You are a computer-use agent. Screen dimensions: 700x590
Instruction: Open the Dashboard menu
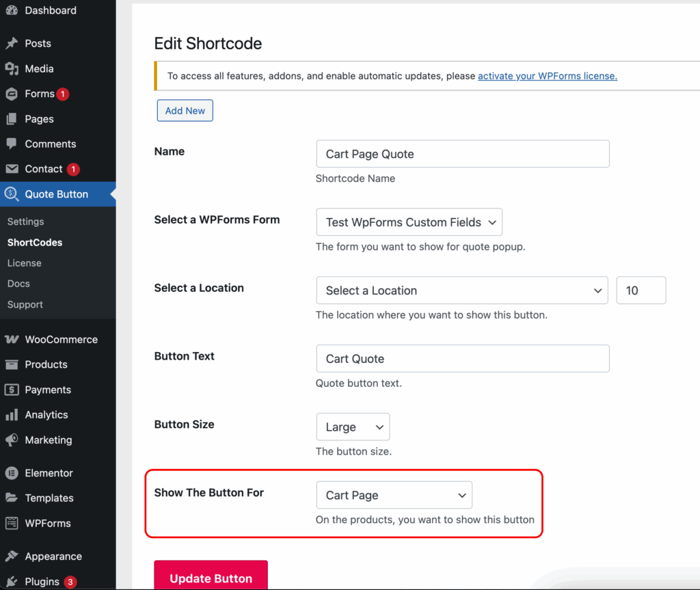click(58, 10)
